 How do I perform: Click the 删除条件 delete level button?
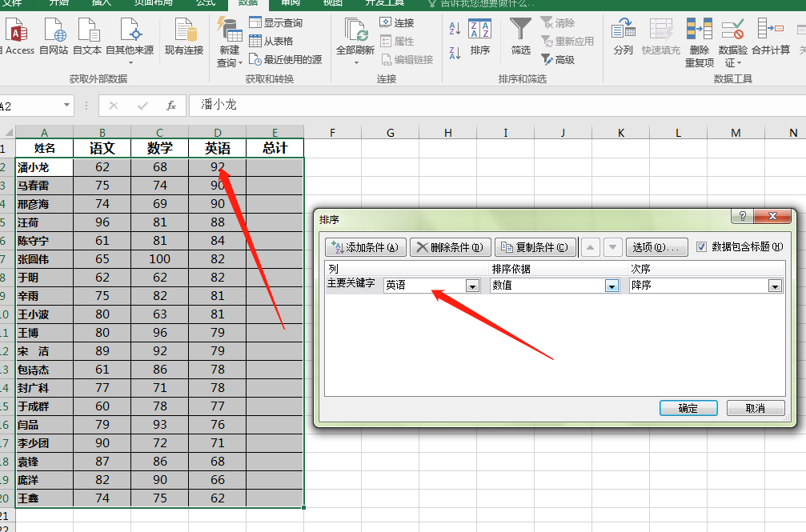[x=451, y=247]
